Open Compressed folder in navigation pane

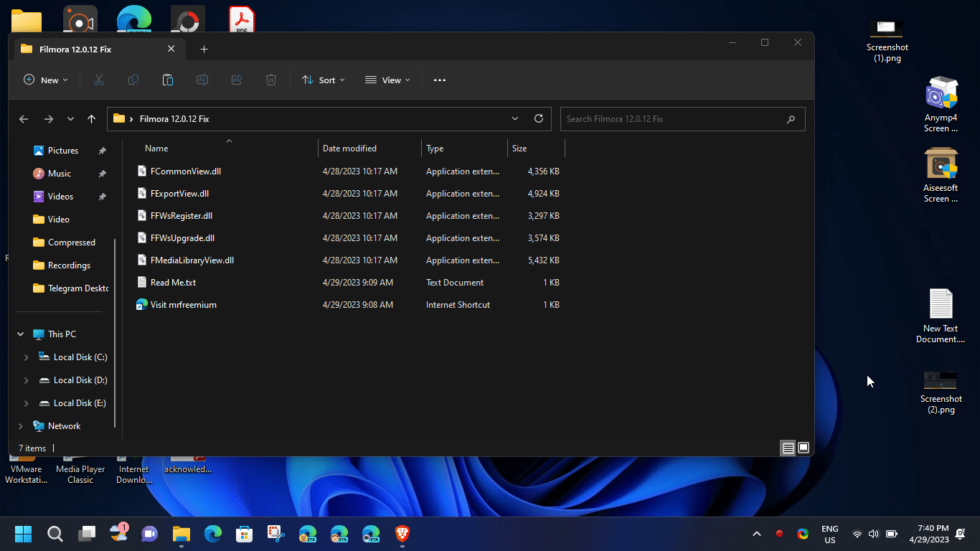coord(62,242)
